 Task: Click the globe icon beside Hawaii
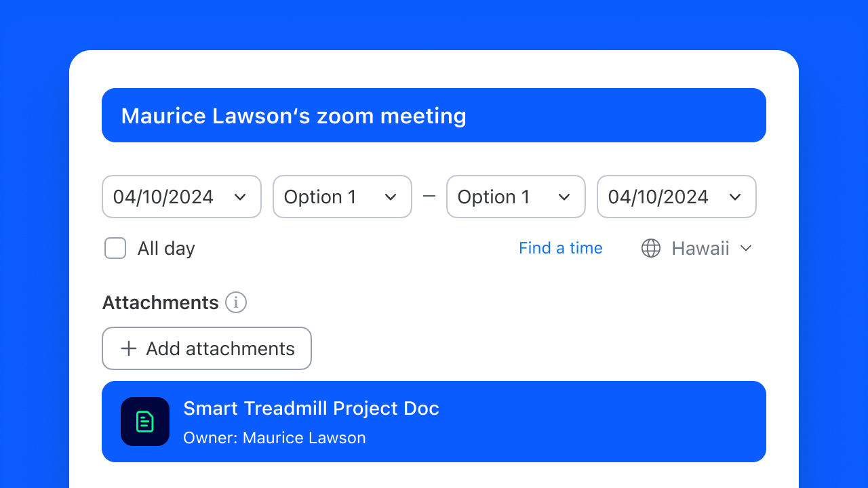651,248
